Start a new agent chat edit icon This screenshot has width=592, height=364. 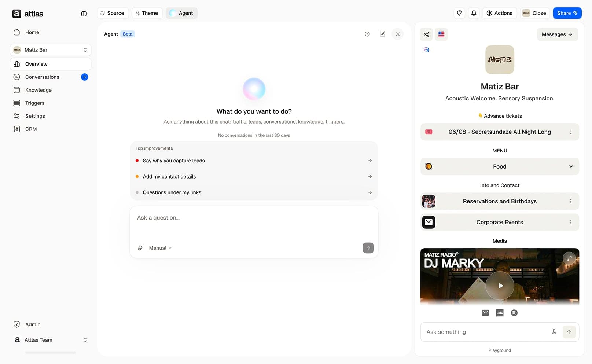[382, 34]
